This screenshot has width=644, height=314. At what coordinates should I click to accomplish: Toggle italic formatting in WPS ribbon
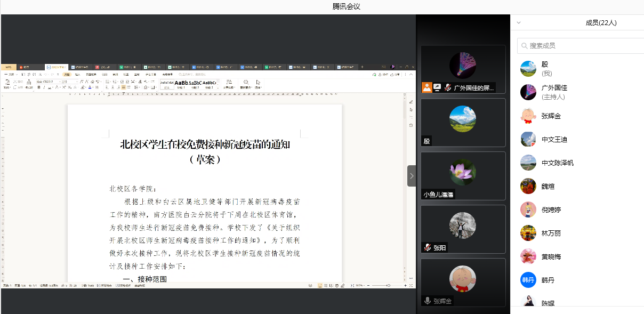tap(44, 87)
